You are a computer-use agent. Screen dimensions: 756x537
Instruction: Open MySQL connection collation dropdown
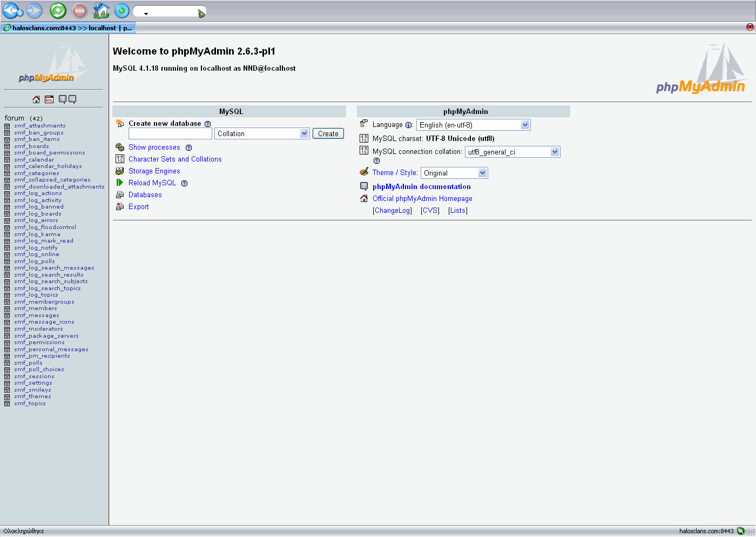coord(512,152)
